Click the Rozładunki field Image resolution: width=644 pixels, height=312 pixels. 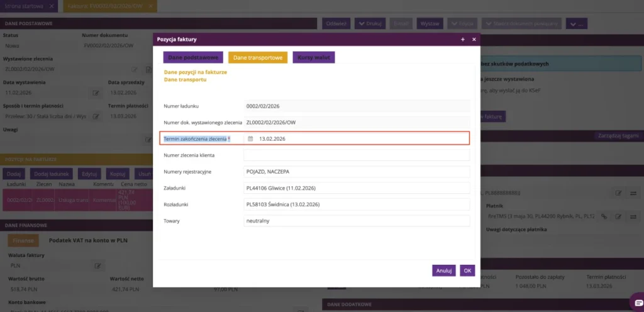[357, 204]
